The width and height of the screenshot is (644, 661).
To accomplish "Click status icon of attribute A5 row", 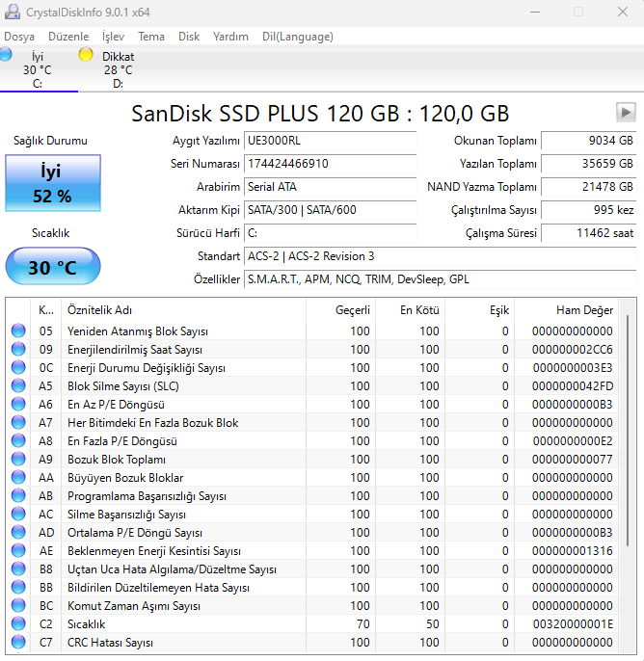I will tap(18, 385).
